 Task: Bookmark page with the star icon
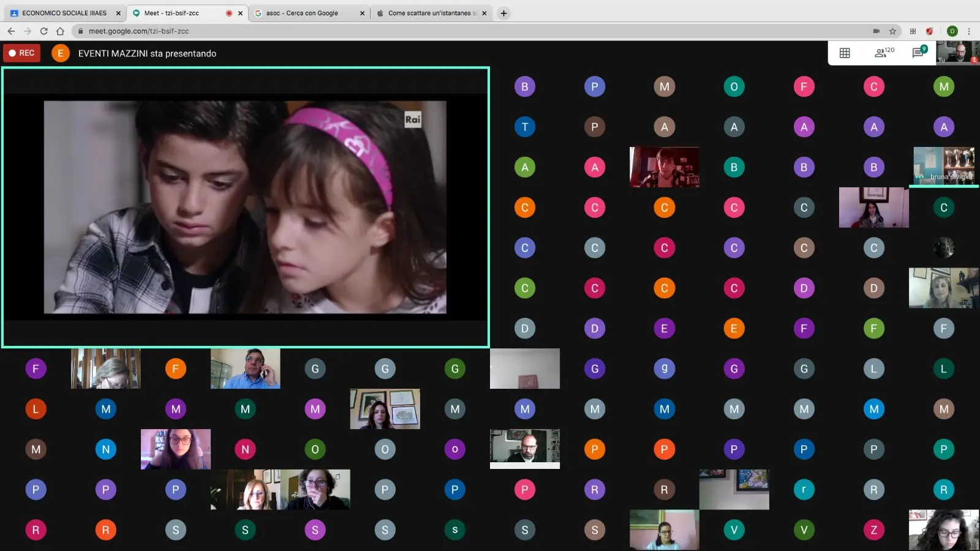click(x=893, y=31)
